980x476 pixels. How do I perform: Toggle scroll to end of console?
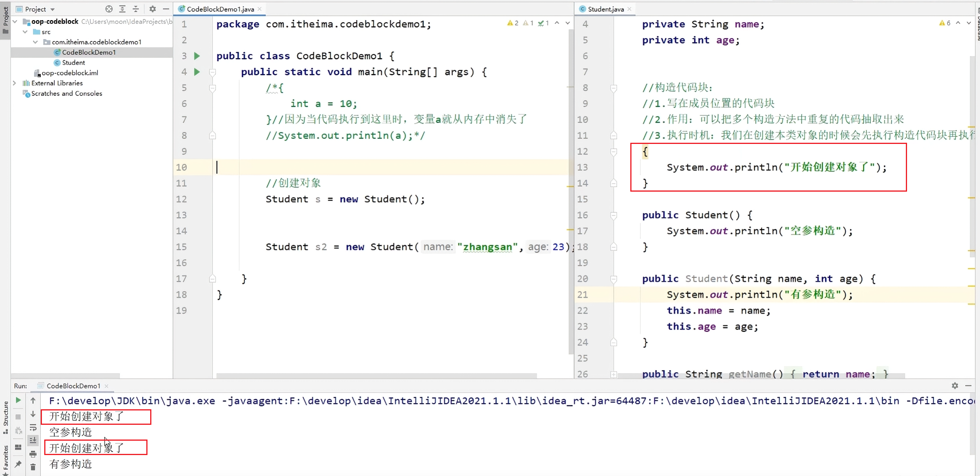pyautogui.click(x=33, y=440)
